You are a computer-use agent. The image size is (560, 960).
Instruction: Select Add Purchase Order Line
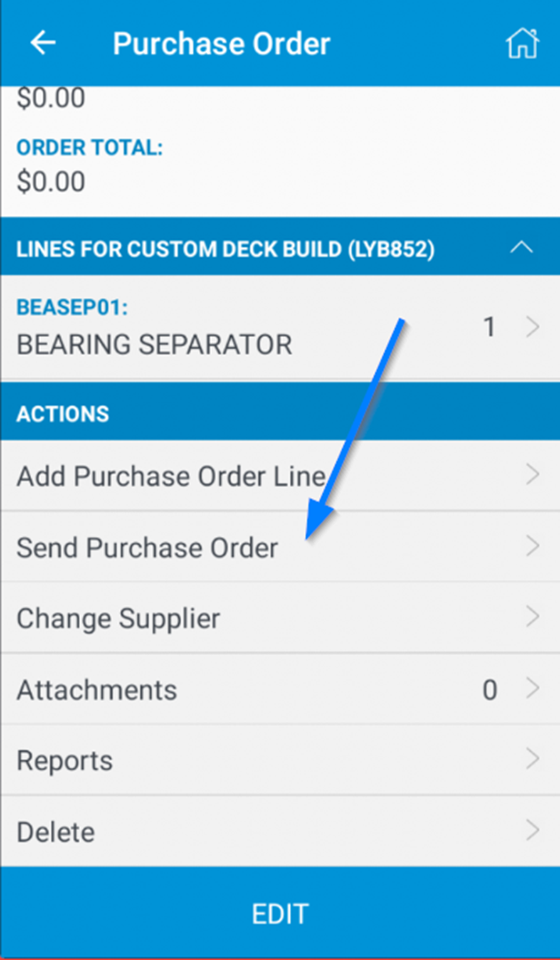coord(172,476)
